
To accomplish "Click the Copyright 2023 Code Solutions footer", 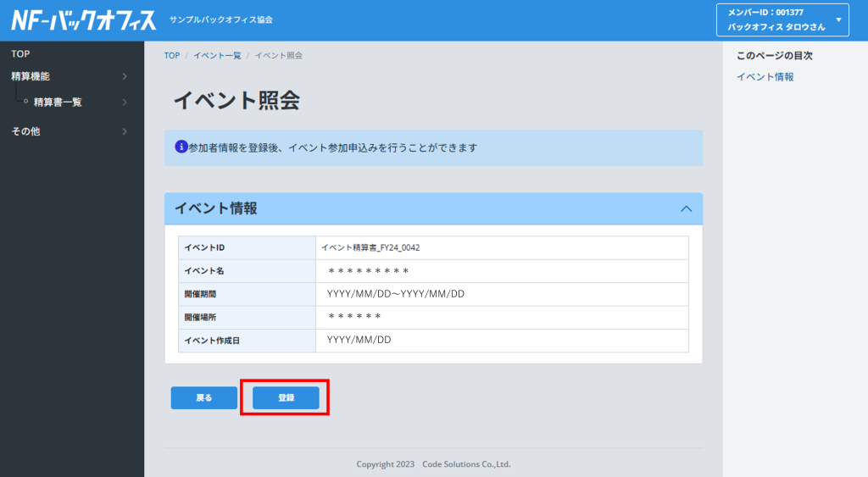I will tap(433, 464).
